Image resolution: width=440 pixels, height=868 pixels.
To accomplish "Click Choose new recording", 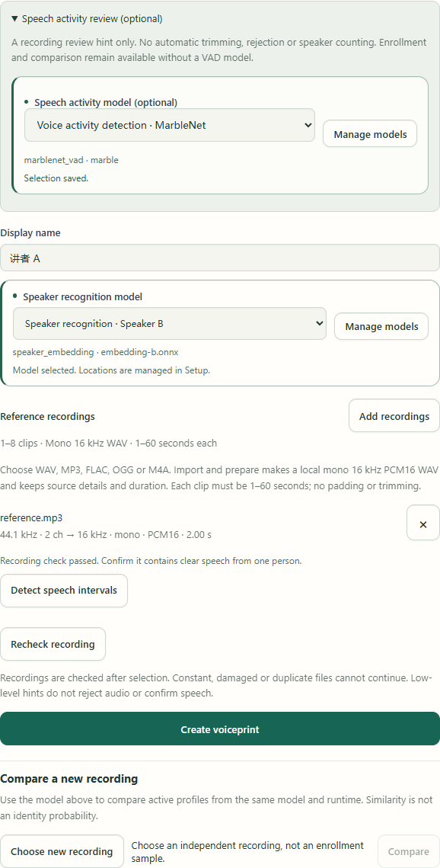I will 62,851.
